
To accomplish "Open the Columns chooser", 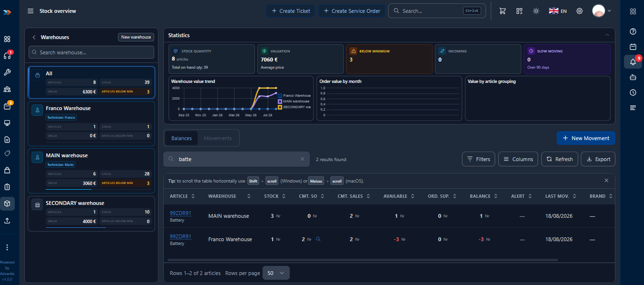I will pos(518,159).
